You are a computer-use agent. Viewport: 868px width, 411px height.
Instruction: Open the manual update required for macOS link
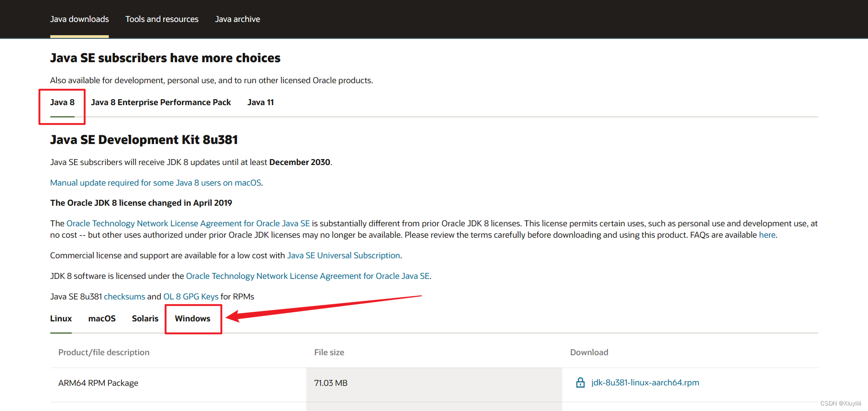pos(155,183)
